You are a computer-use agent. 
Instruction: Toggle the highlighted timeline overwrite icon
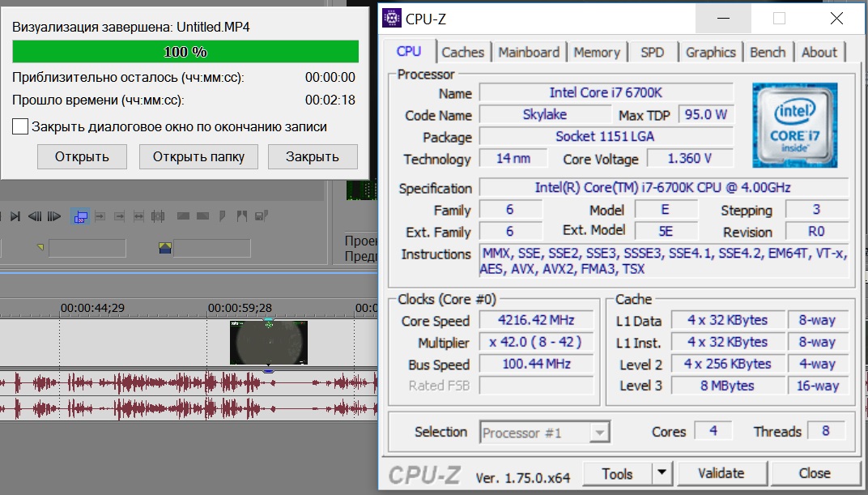point(81,216)
